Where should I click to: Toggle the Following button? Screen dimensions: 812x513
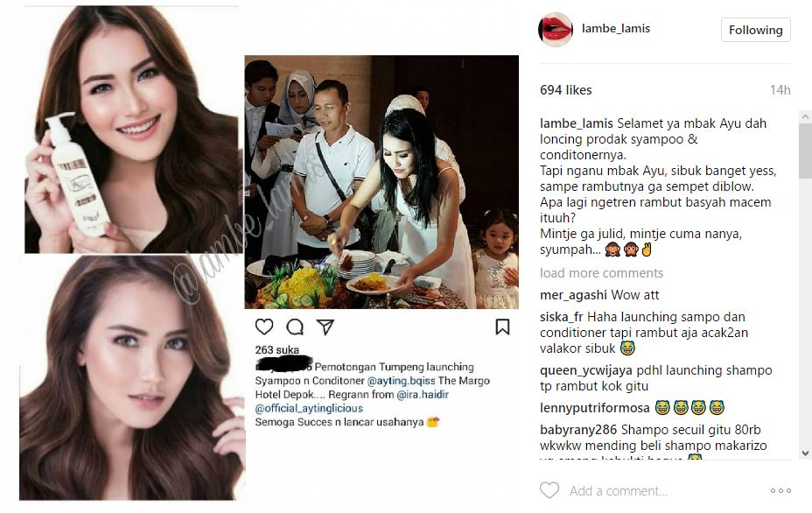755,30
